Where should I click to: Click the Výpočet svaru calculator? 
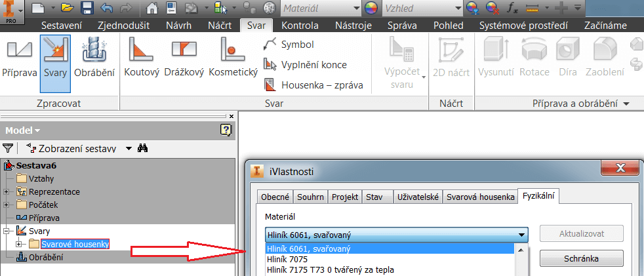tap(401, 62)
